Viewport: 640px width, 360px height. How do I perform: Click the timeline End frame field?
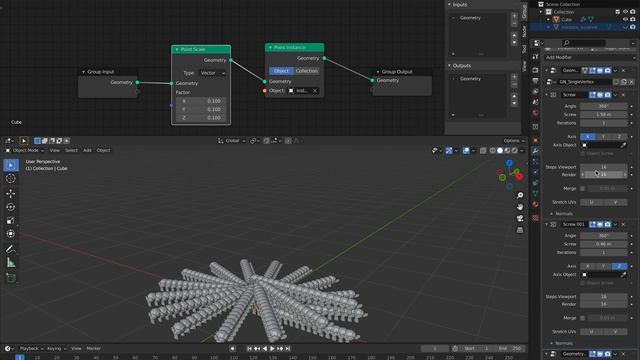[510, 349]
